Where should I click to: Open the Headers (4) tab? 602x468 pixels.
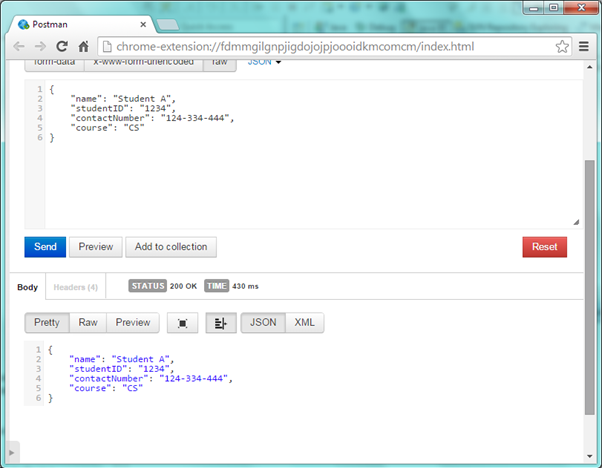[x=75, y=287]
